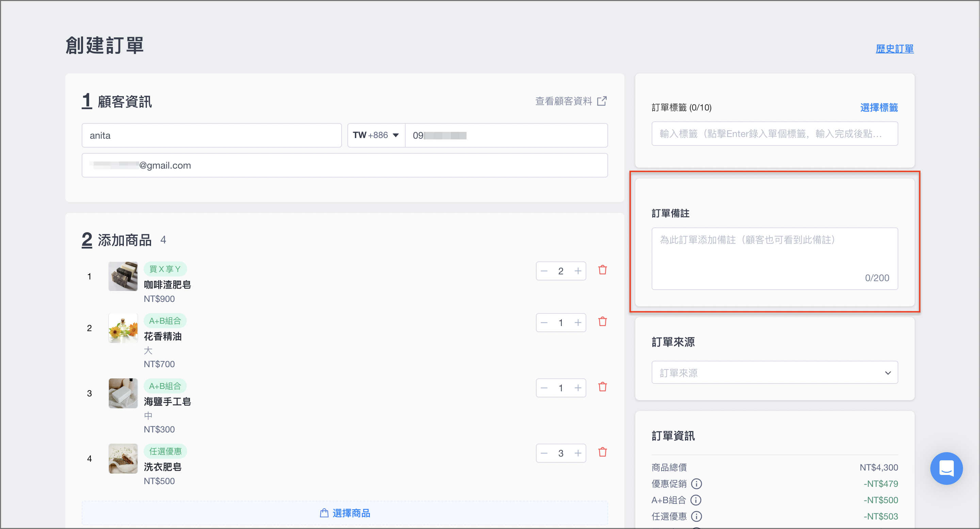Viewport: 980px width, 529px height.
Task: Focus the phone number field
Action: [x=506, y=135]
